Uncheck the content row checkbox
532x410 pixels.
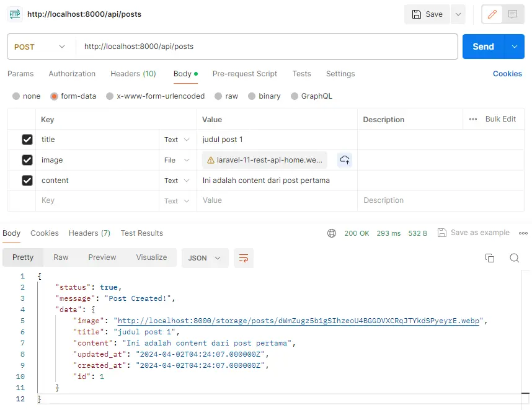[x=27, y=180]
